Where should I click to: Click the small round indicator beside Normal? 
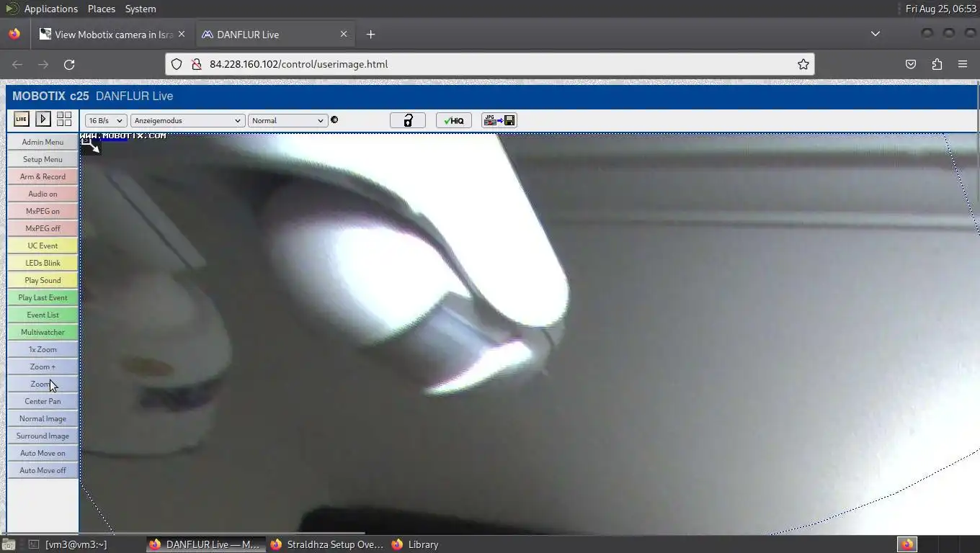[334, 120]
